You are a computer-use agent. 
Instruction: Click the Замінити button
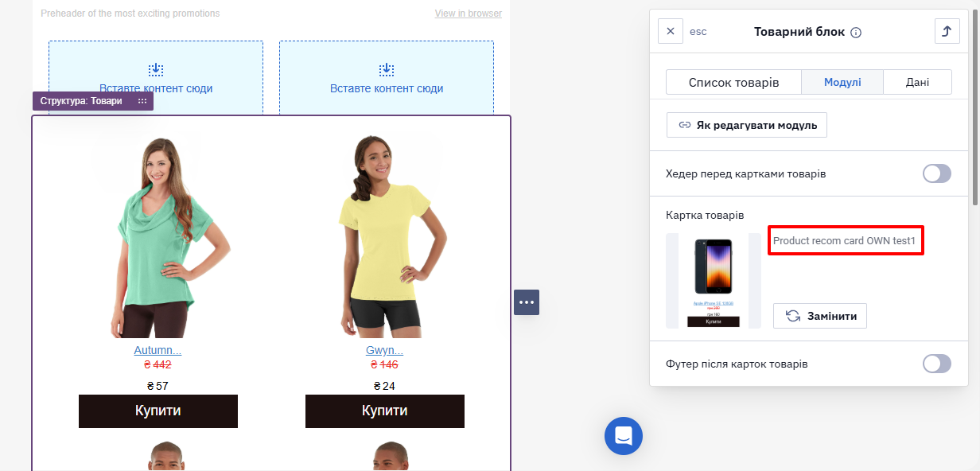(820, 316)
